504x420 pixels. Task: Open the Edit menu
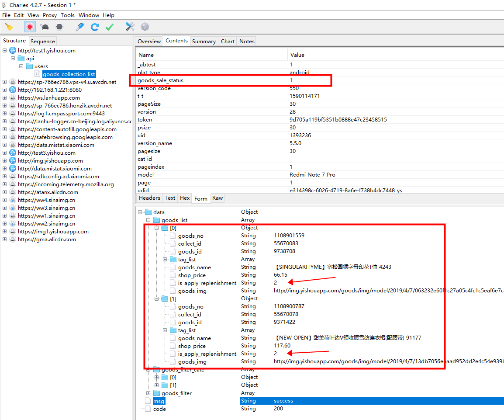[19, 15]
